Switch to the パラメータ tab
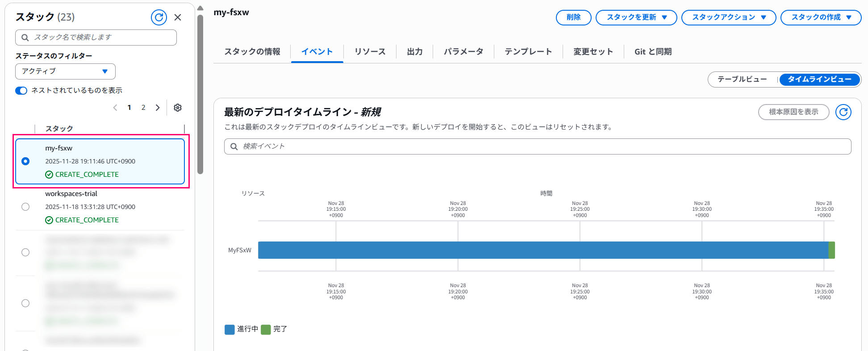 click(463, 52)
